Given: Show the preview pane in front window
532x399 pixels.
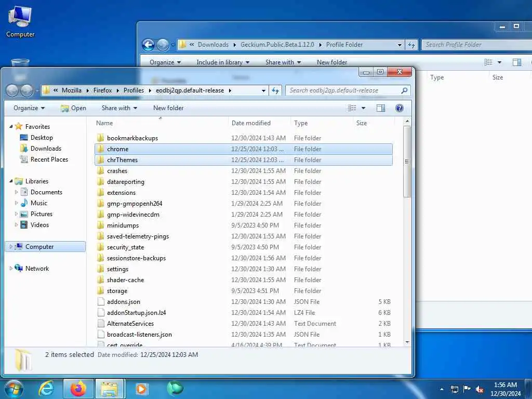Looking at the screenshot, I should point(381,108).
